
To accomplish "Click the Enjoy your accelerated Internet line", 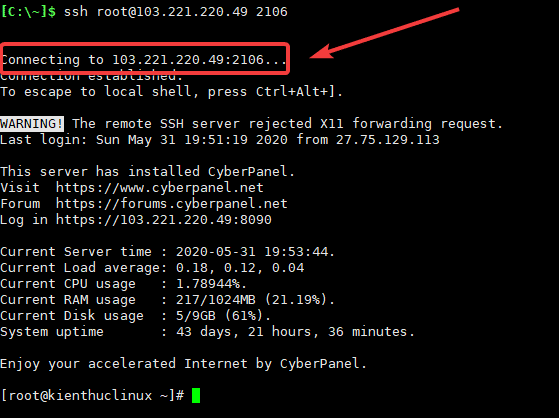I will click(x=183, y=364).
